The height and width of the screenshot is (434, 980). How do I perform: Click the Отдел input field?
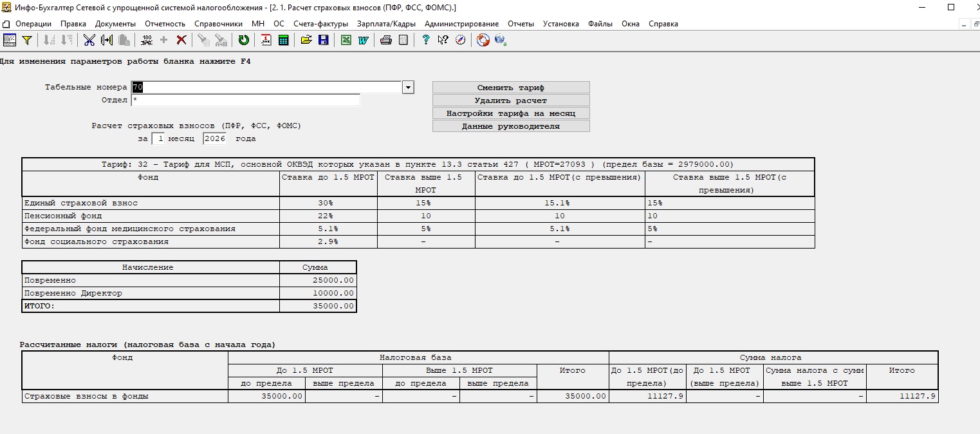(245, 100)
